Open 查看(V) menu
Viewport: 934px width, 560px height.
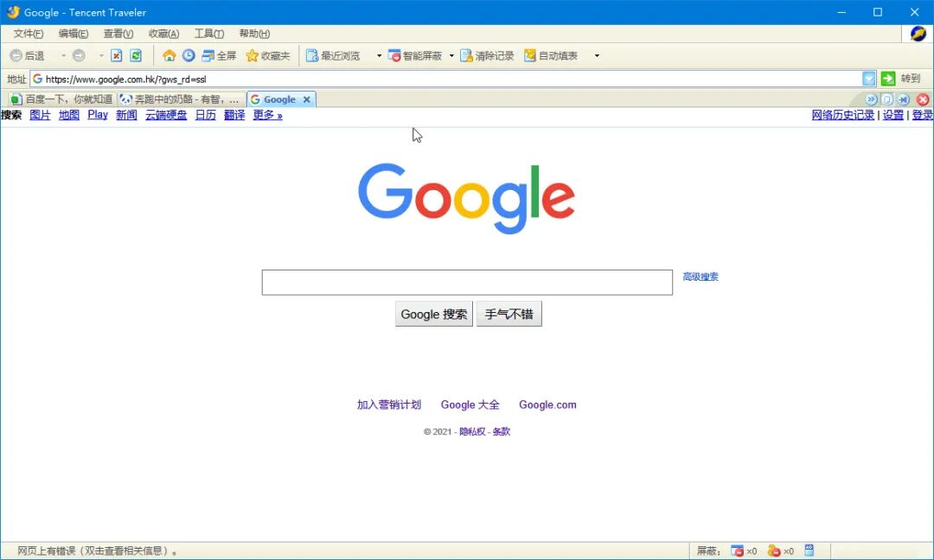(x=118, y=34)
